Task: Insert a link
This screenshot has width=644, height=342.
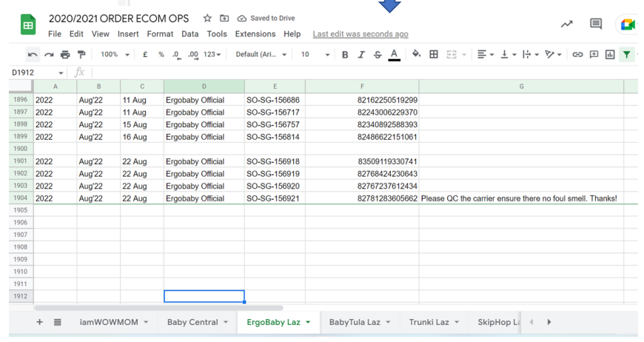Action: click(x=577, y=54)
